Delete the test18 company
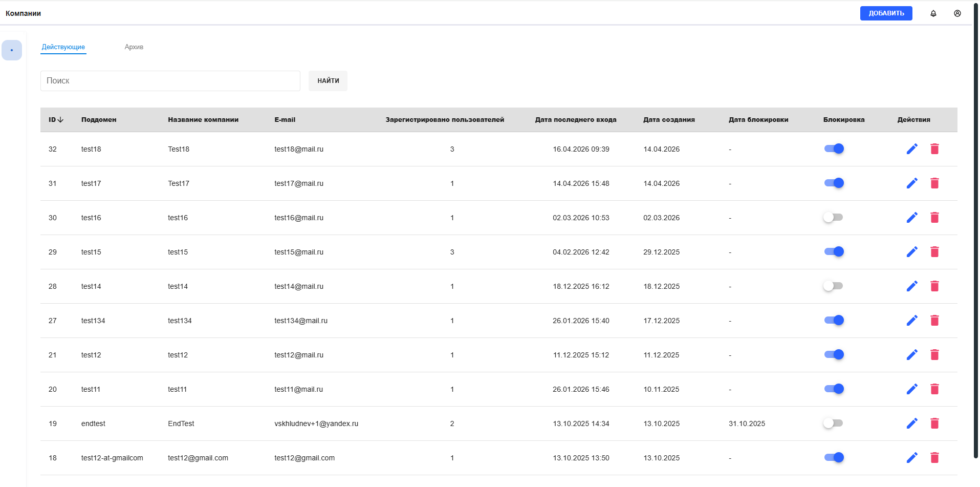The height and width of the screenshot is (487, 980). point(934,149)
